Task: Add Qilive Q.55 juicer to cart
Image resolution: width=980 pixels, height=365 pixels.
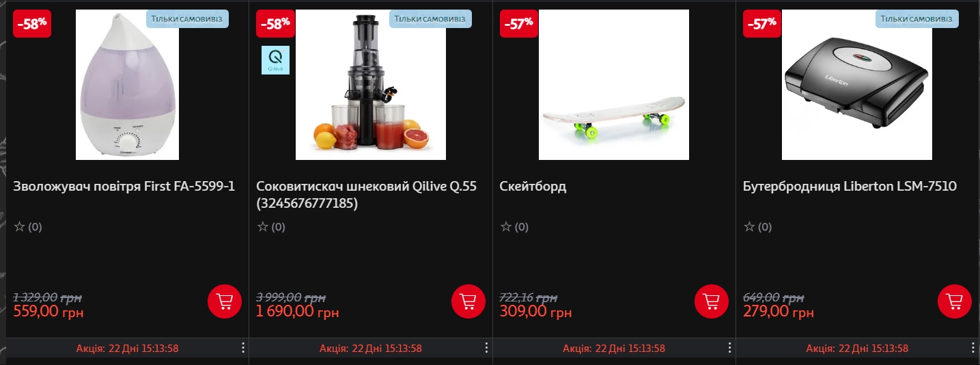Action: coord(468,301)
